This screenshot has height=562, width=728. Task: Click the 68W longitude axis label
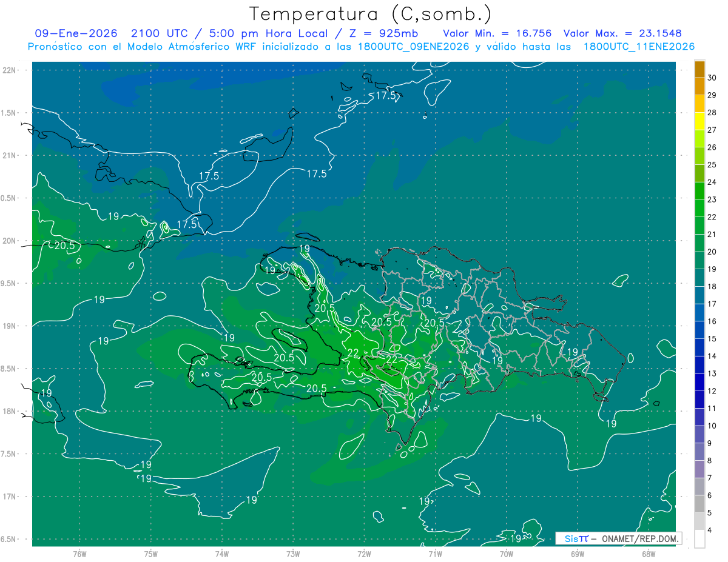[x=649, y=554]
